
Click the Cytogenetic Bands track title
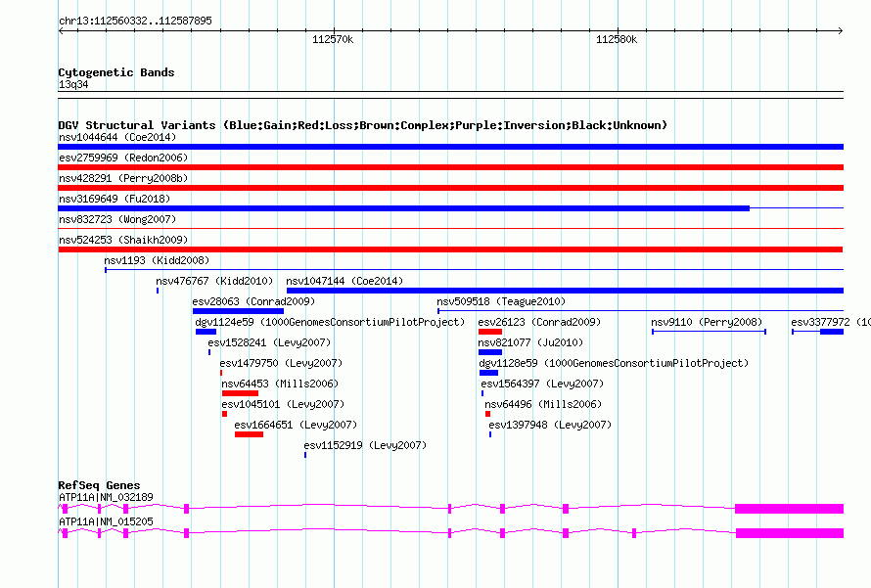[116, 72]
